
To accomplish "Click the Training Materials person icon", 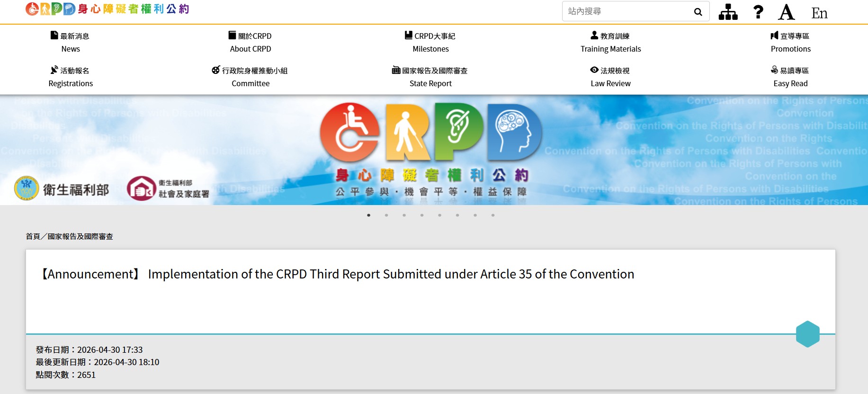I will tap(594, 35).
